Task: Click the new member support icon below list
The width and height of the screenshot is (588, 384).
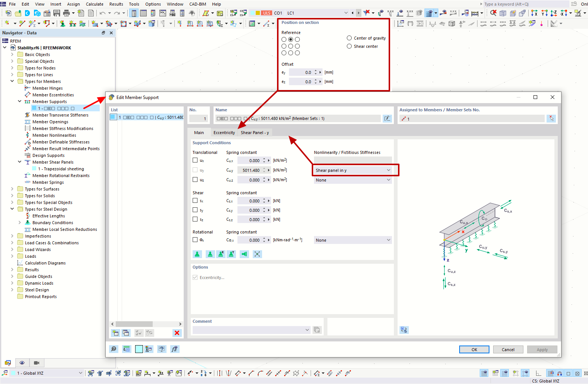Action: click(x=115, y=333)
